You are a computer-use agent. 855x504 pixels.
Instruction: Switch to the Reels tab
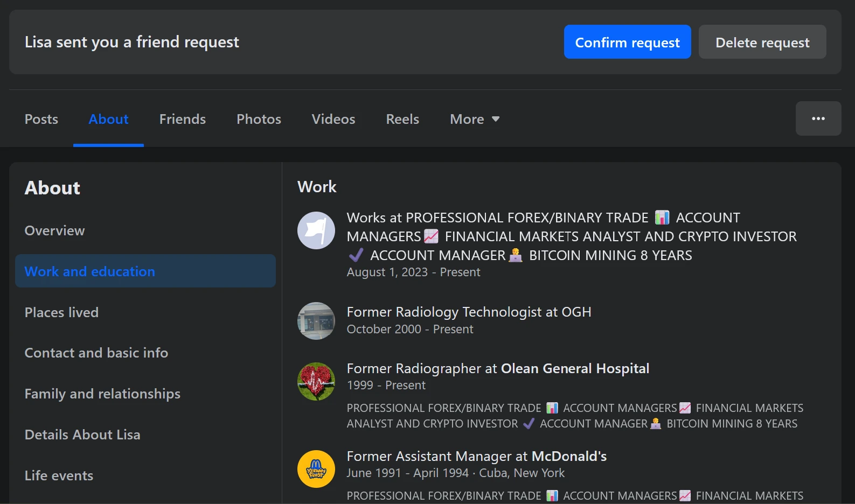(x=402, y=119)
